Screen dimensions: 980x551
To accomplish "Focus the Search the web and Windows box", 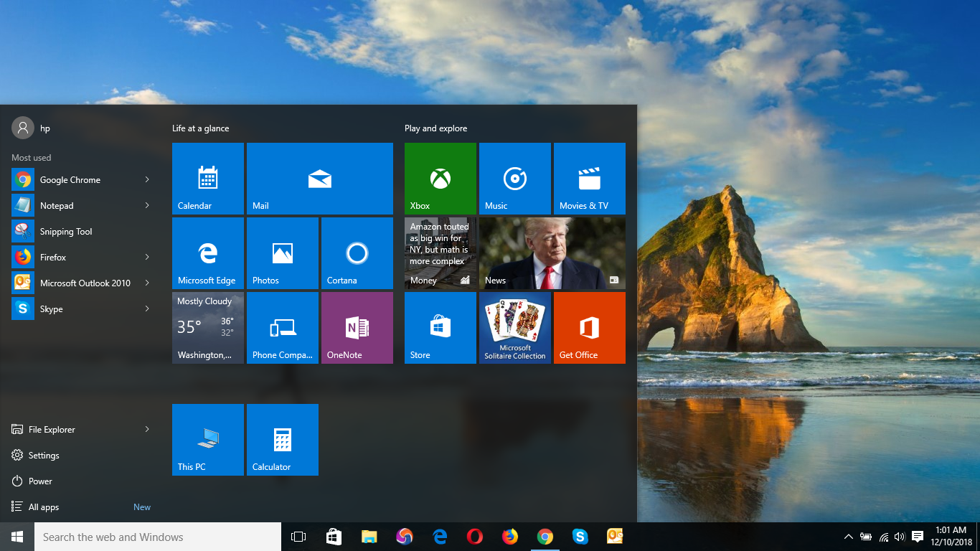I will (158, 537).
